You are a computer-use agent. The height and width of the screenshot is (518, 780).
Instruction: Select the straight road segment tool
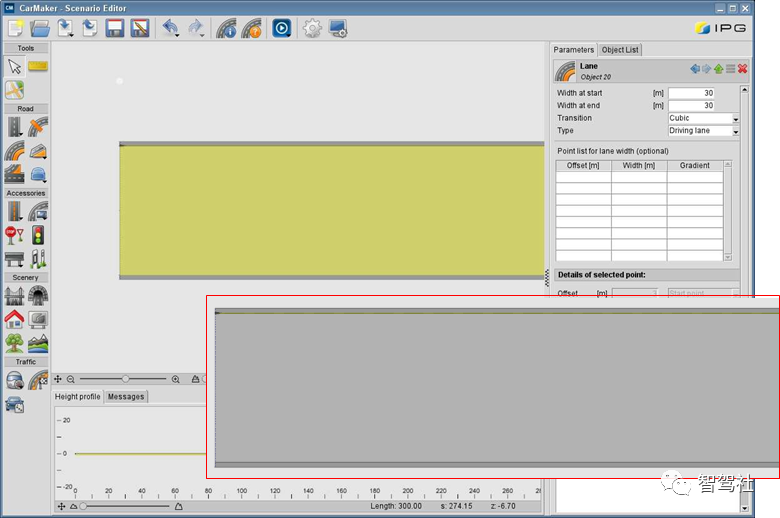[x=15, y=126]
